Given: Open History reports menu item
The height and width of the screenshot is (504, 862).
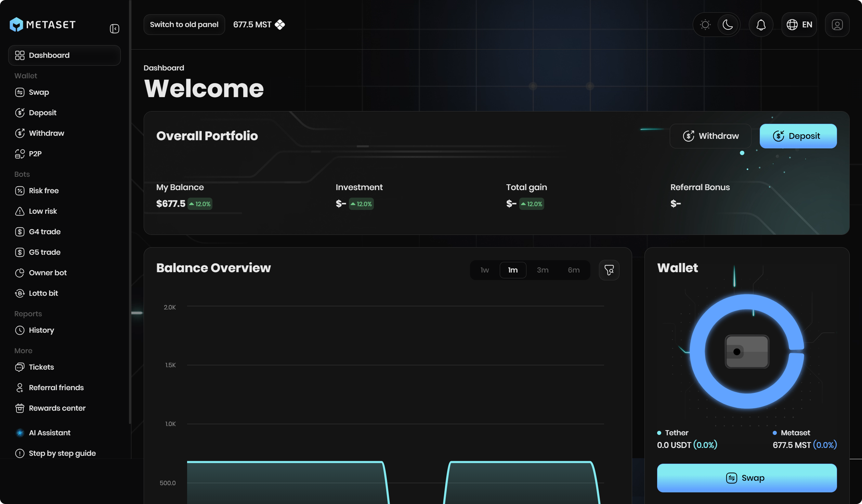Looking at the screenshot, I should coord(41,330).
